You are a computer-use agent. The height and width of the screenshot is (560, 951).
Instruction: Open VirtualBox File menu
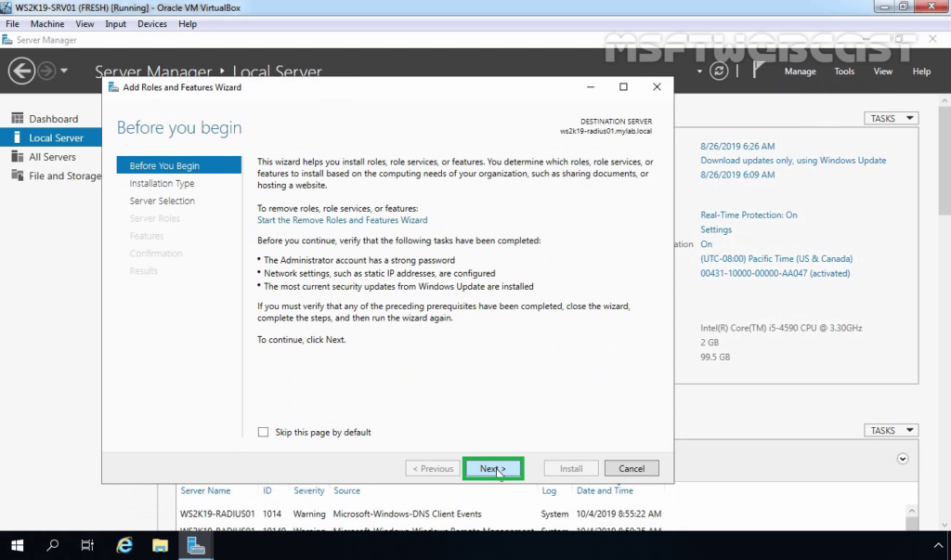tap(12, 23)
